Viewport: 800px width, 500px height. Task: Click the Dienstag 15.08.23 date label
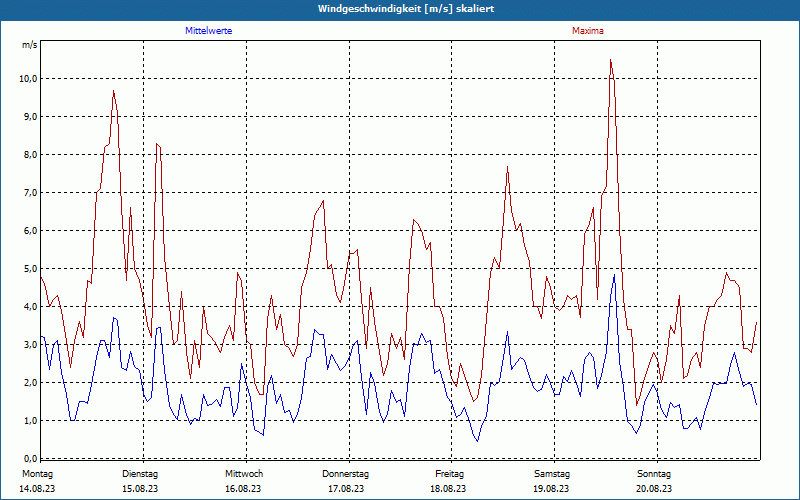pos(140,481)
